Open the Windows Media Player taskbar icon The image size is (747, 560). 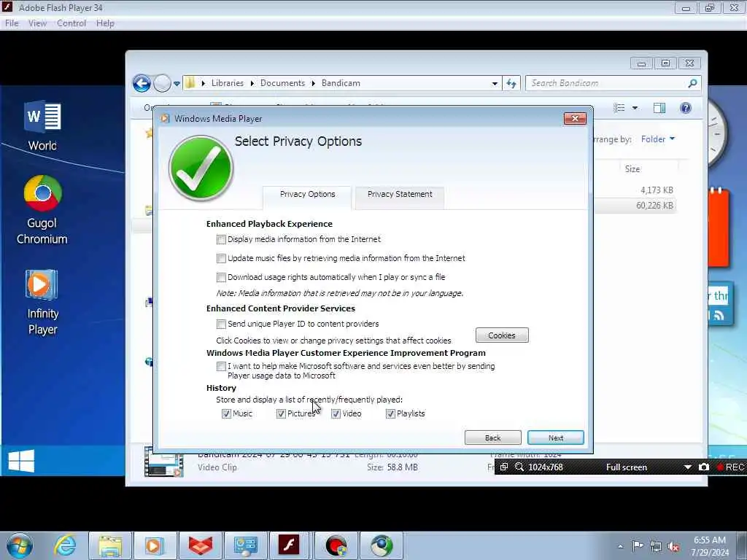155,545
